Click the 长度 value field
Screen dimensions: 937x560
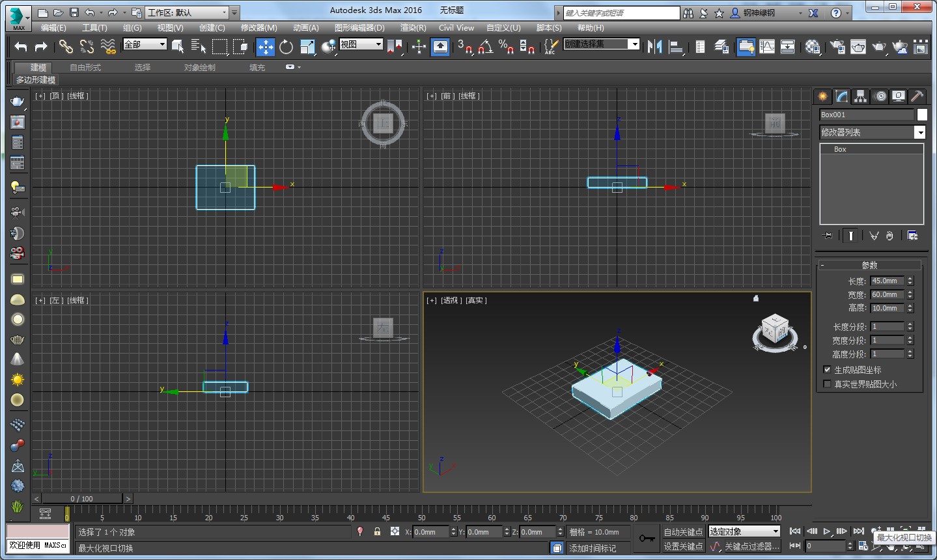(x=887, y=281)
